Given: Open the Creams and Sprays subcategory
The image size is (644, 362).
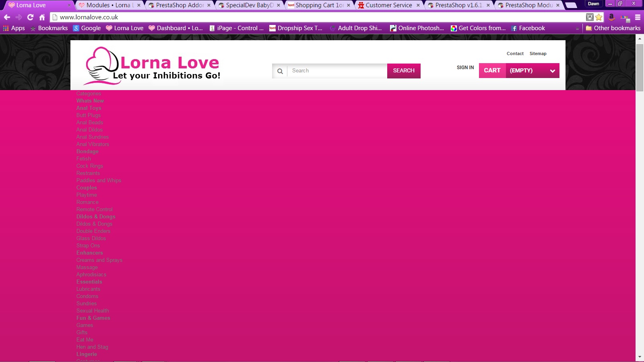Looking at the screenshot, I should coord(99,260).
